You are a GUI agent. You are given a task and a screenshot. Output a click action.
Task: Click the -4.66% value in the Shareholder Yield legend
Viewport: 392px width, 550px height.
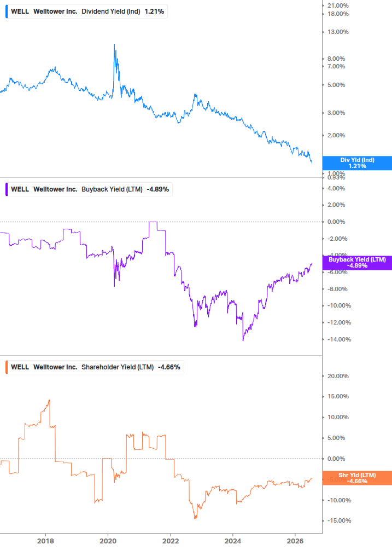coord(169,367)
